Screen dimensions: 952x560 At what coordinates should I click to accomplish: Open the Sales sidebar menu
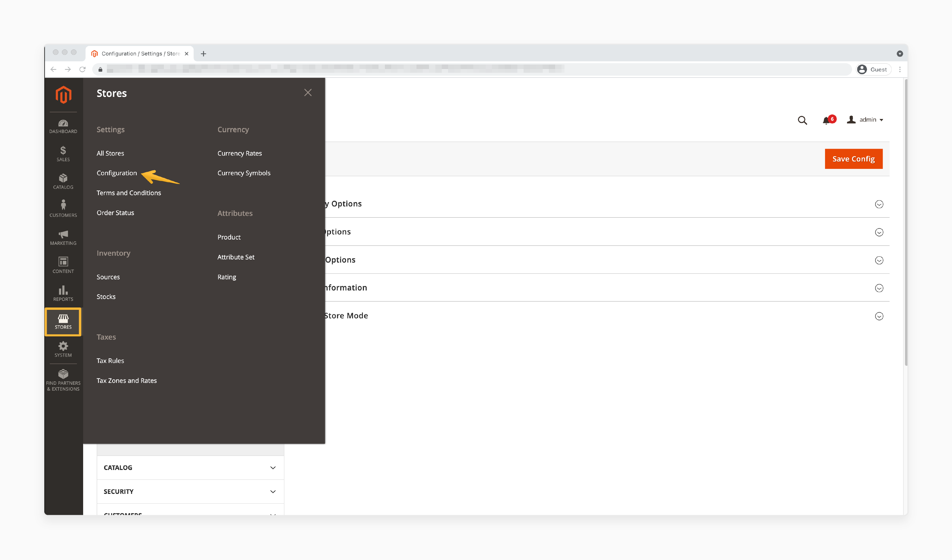tap(63, 154)
